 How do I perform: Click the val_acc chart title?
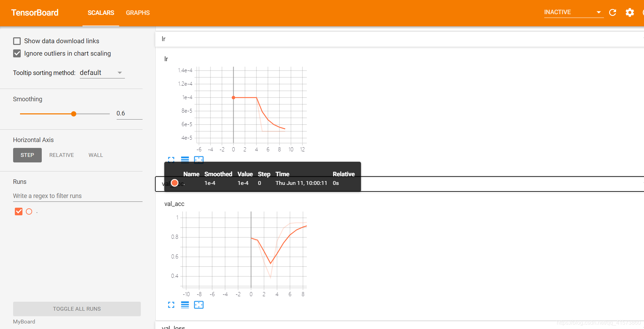(174, 204)
